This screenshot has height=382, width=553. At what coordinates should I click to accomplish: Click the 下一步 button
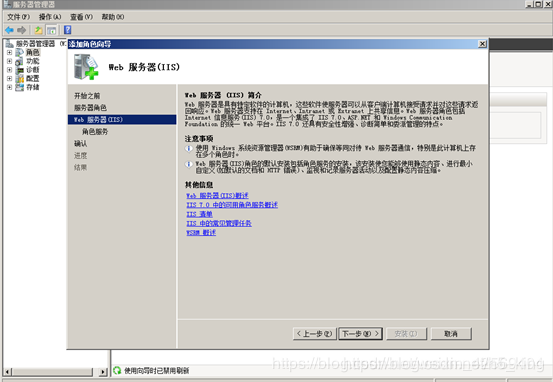tap(360, 334)
